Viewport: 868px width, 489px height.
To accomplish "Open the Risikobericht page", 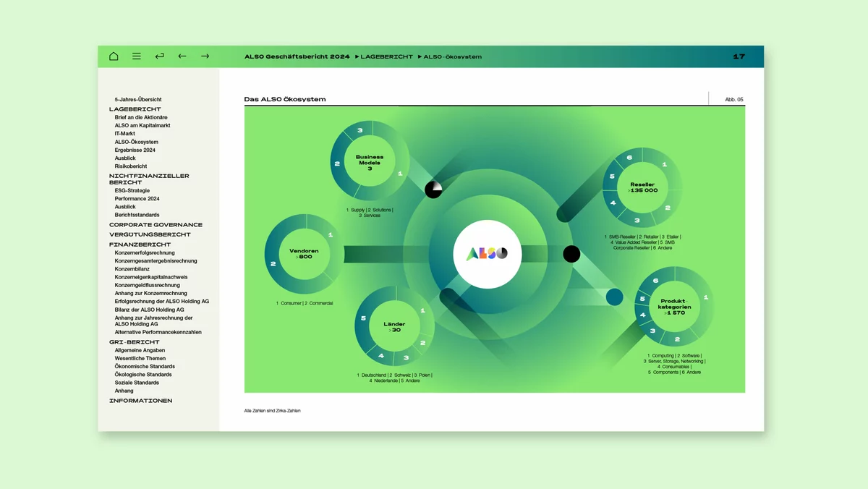I will [x=131, y=166].
